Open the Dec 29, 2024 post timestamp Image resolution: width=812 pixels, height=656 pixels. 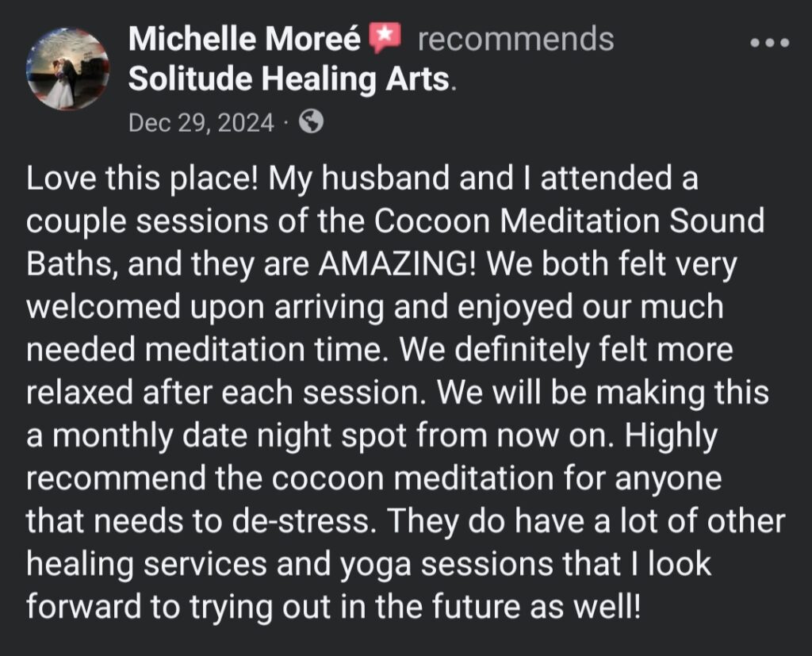coord(201,123)
